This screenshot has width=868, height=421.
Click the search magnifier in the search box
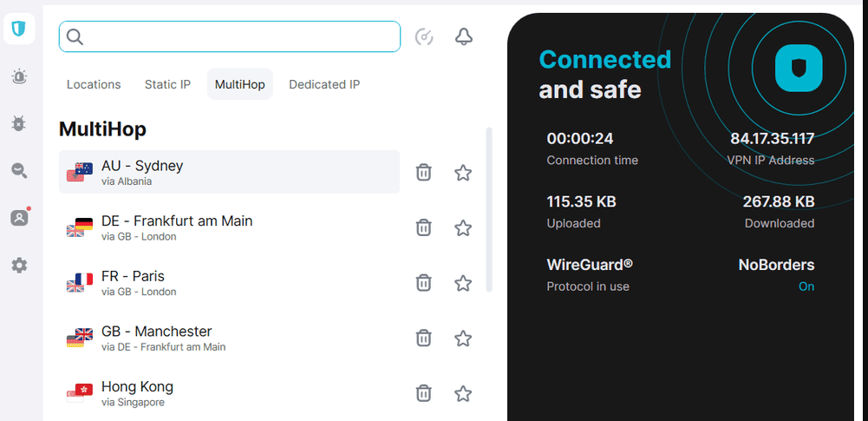(x=75, y=36)
